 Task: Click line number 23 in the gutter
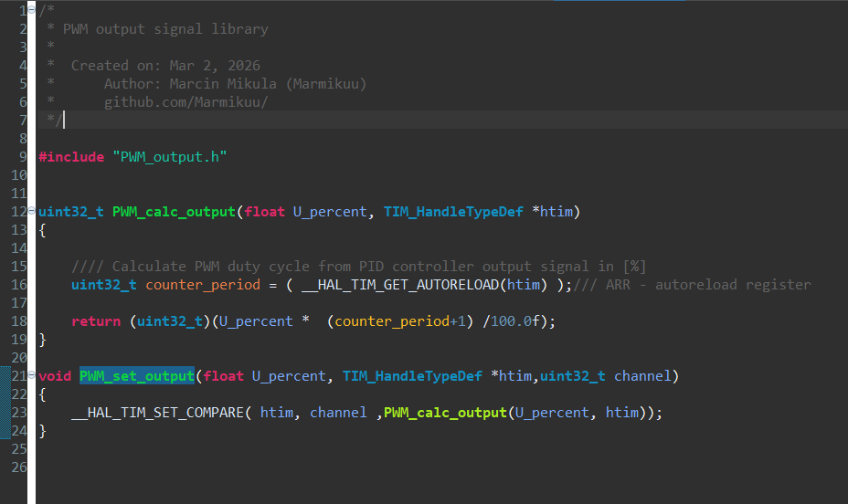19,413
